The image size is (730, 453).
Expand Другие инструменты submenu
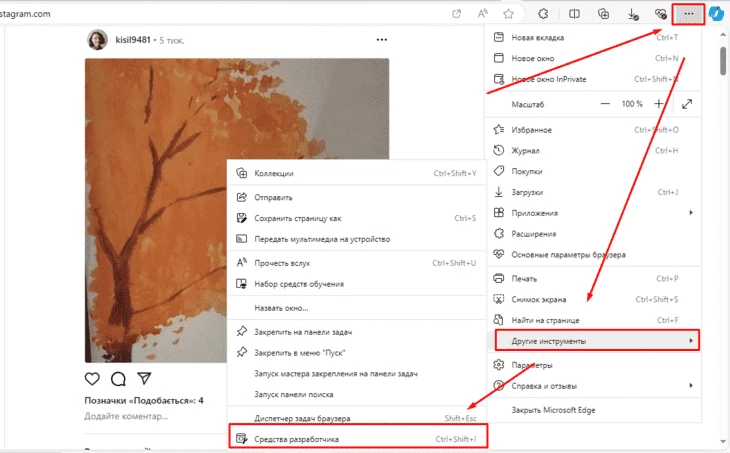pyautogui.click(x=597, y=341)
